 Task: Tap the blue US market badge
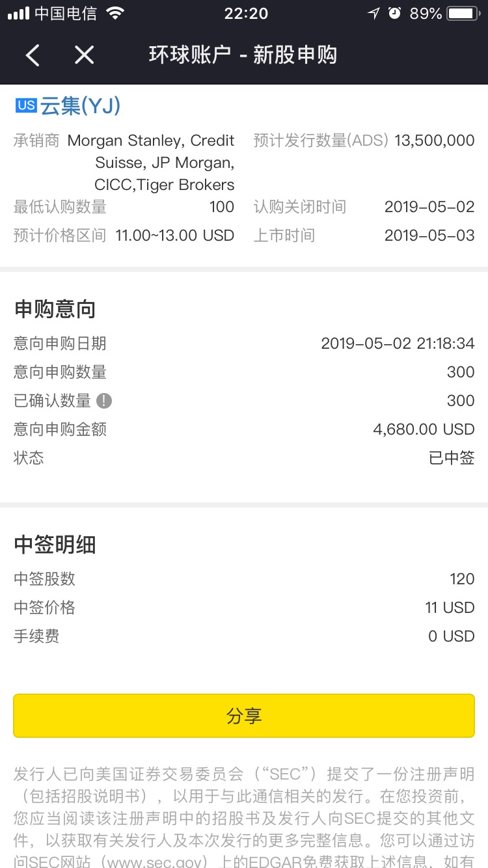[26, 105]
